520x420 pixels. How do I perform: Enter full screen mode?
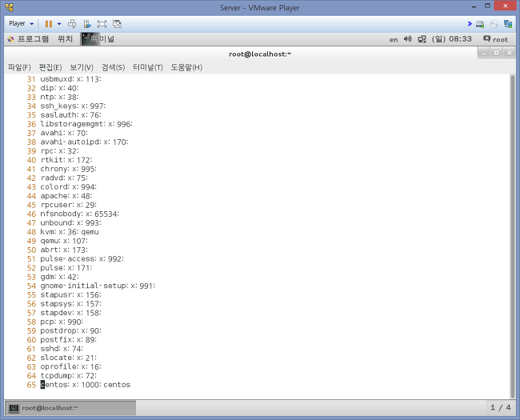(x=102, y=24)
